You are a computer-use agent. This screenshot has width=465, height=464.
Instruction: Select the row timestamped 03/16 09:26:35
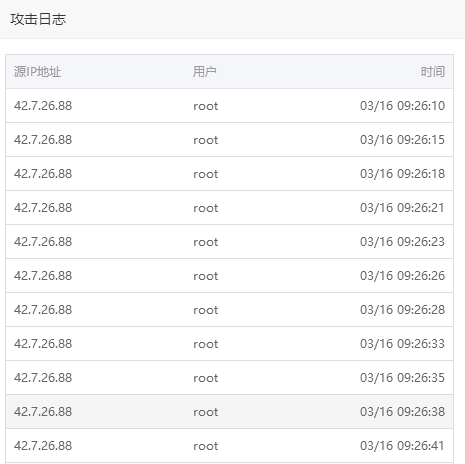tap(229, 378)
